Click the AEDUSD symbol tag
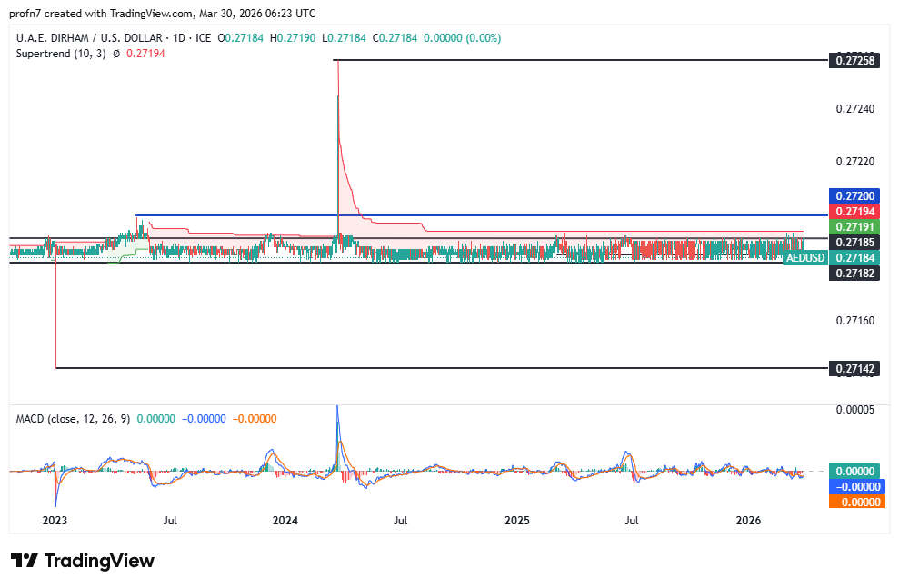This screenshot has width=899, height=588. point(805,258)
